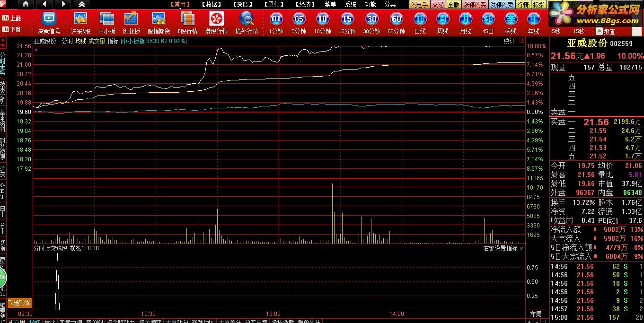Click the double up-arrow collapse icon
Image resolution: width=644 pixels, height=323 pixels.
pyautogui.click(x=82, y=4)
